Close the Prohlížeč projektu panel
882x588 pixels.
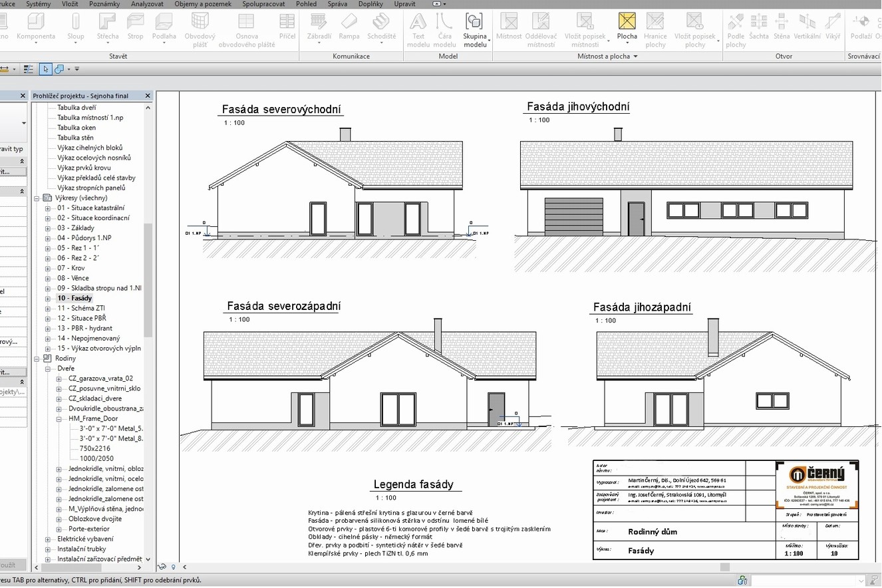pyautogui.click(x=148, y=96)
